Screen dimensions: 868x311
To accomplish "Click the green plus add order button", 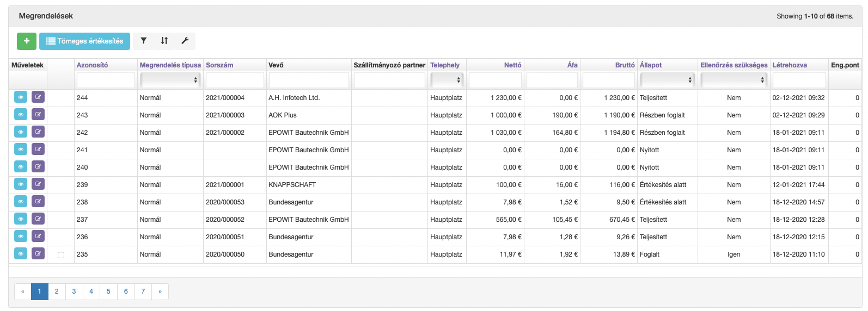I will click(x=27, y=41).
